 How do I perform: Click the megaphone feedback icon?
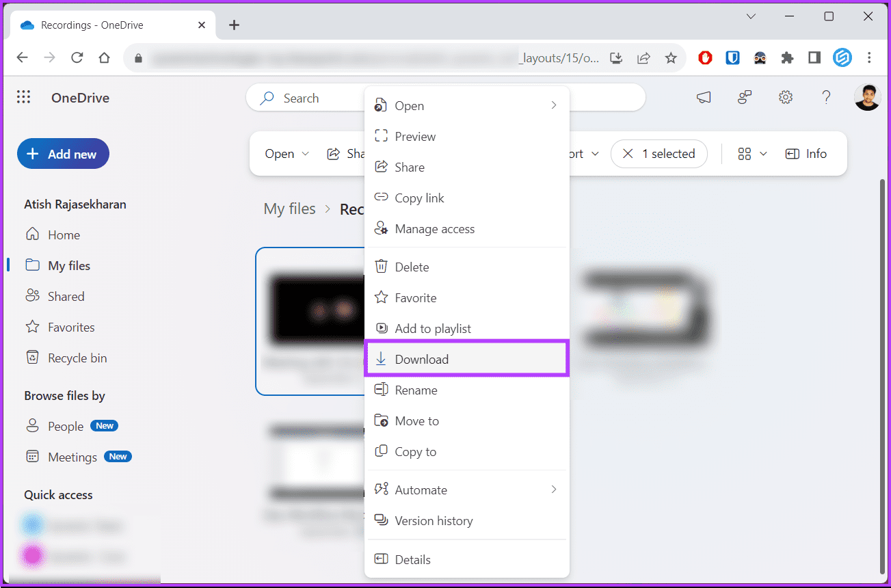pos(704,98)
